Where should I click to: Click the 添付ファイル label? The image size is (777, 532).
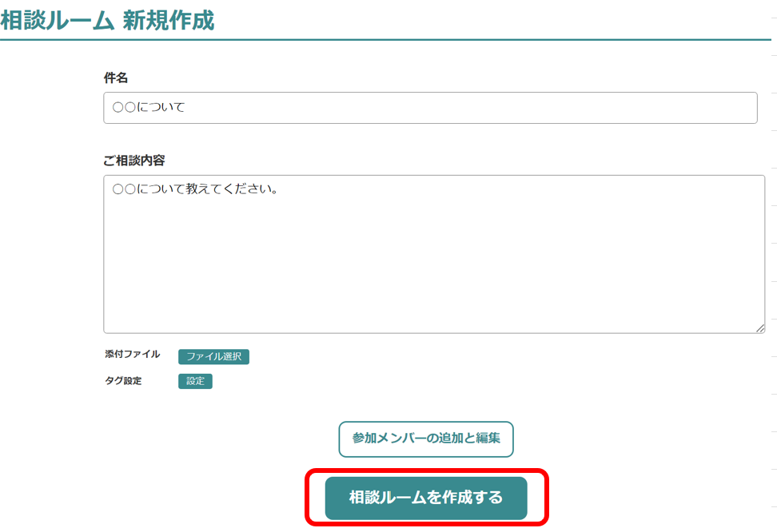pos(133,354)
